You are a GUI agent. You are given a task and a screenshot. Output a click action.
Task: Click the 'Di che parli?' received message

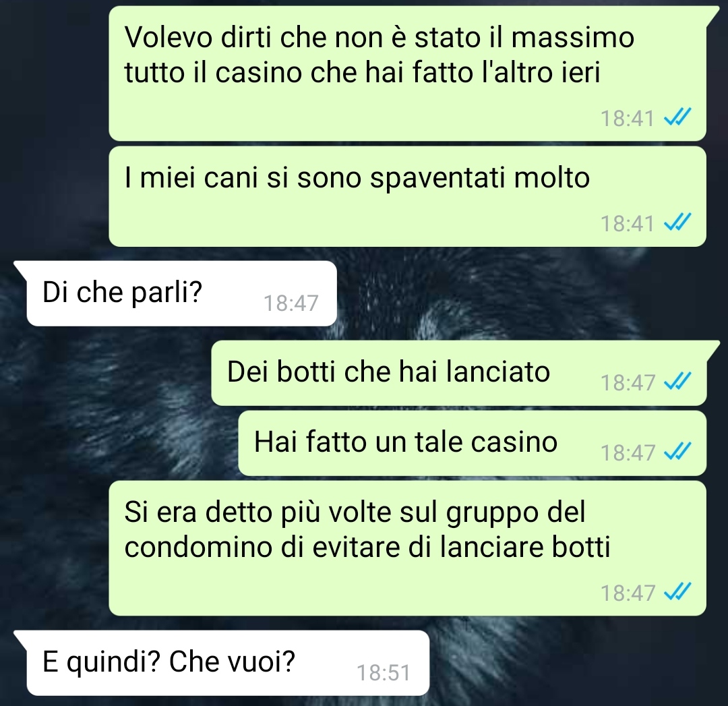click(x=181, y=293)
